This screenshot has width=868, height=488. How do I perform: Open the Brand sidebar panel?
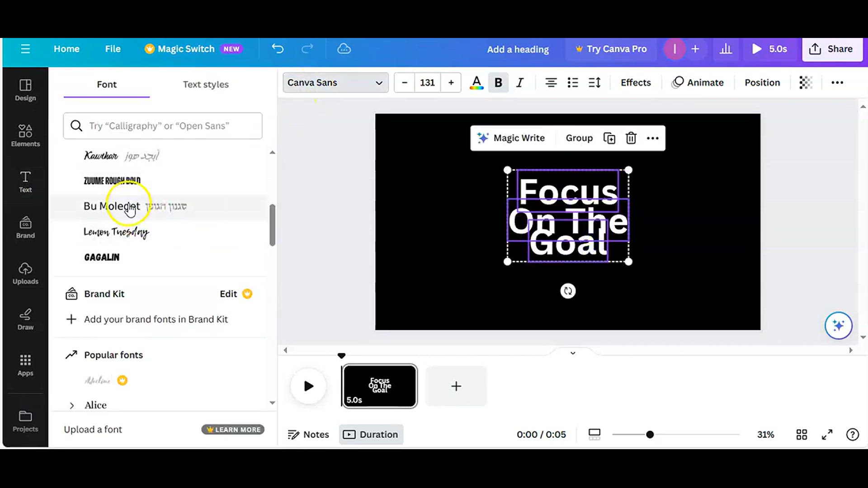(25, 227)
